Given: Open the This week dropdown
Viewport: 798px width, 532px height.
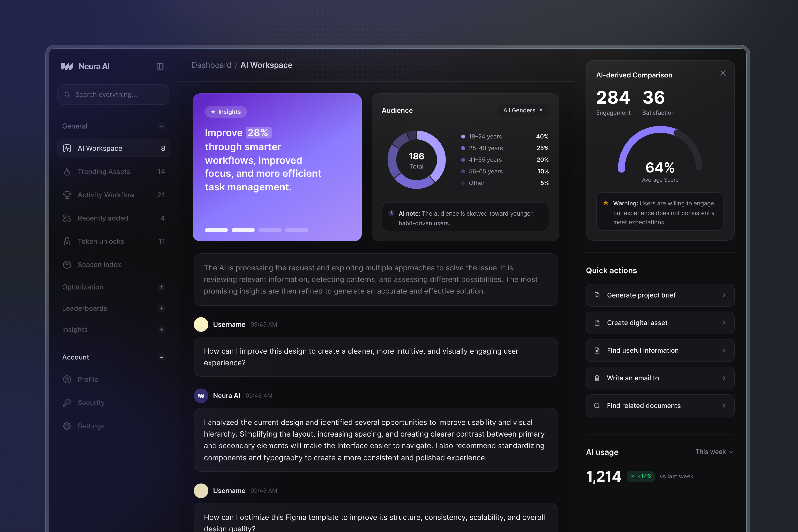Looking at the screenshot, I should tap(714, 452).
